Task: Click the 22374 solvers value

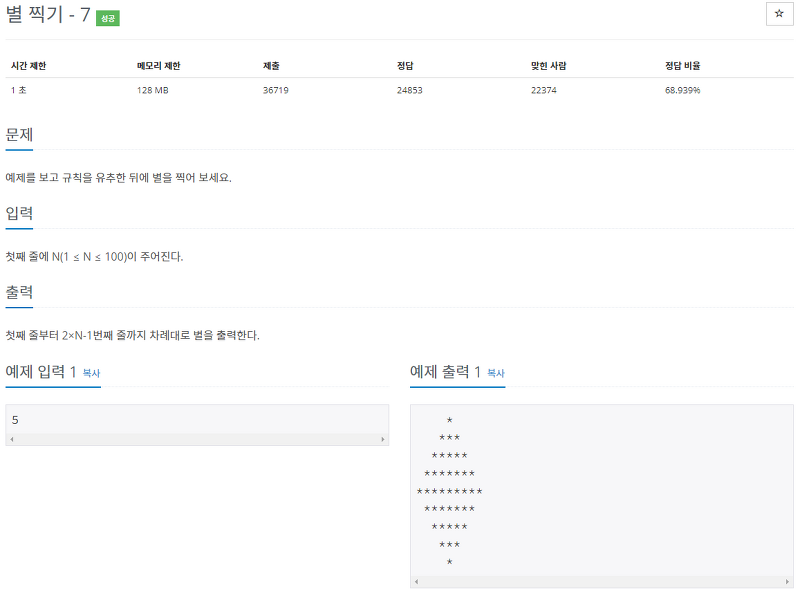Action: (x=544, y=90)
